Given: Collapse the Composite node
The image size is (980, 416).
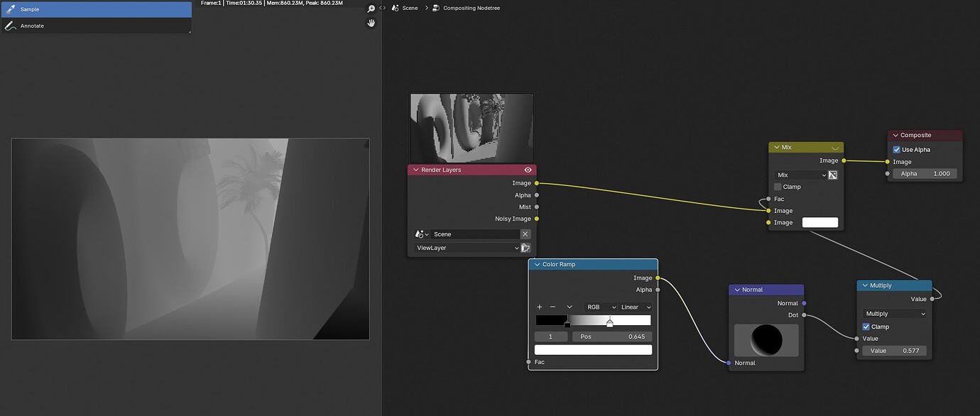Looking at the screenshot, I should [895, 136].
